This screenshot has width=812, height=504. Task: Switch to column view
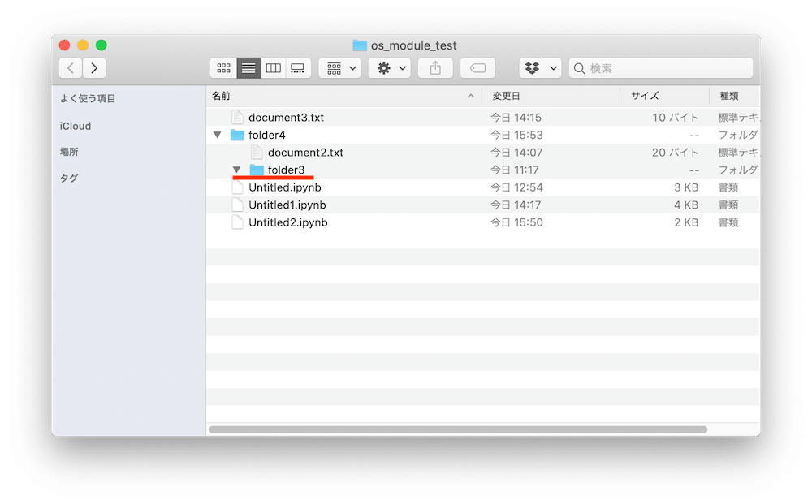point(273,67)
